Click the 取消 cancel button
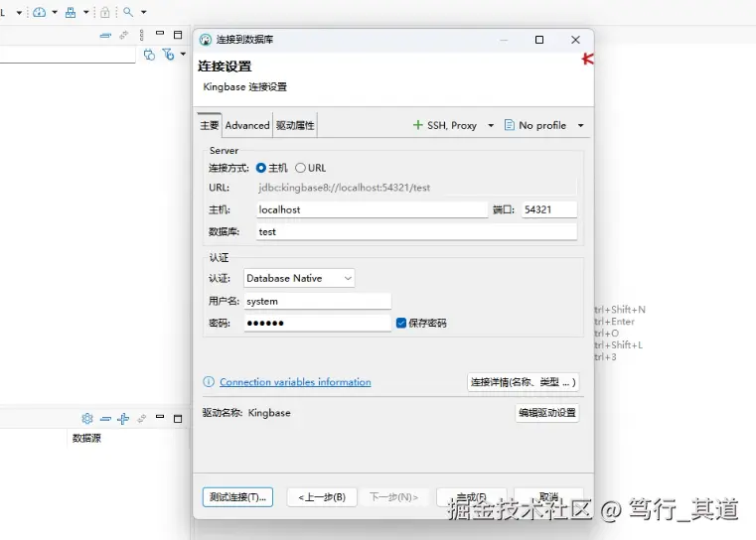756x540 pixels. tap(549, 497)
